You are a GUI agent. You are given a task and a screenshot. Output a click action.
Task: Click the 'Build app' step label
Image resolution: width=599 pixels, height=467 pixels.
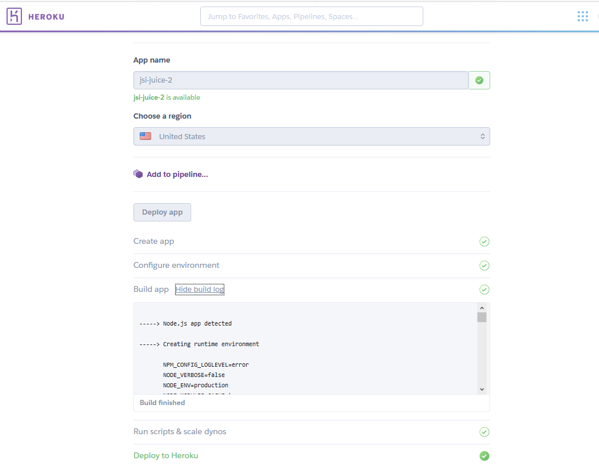151,289
